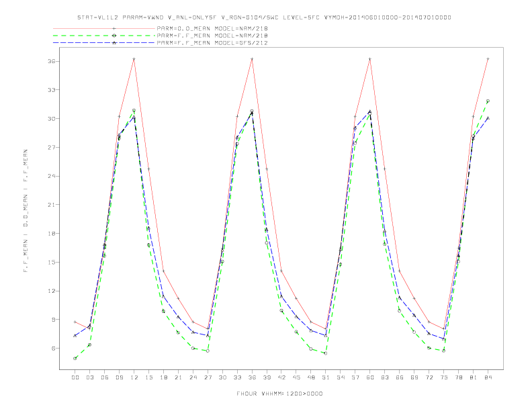
Task: Click x-axis forecast hour label 33
Action: point(237,377)
